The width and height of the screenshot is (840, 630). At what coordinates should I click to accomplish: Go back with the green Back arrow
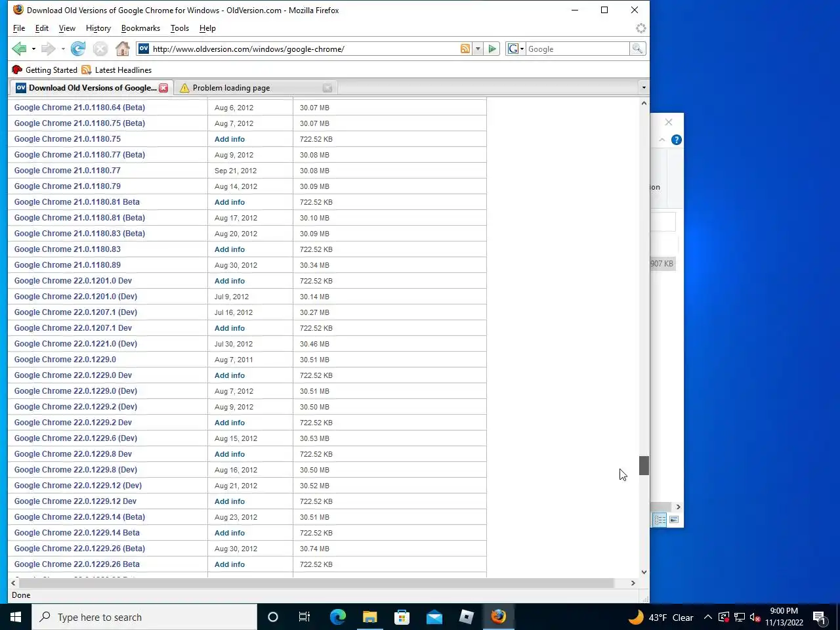[x=19, y=49]
